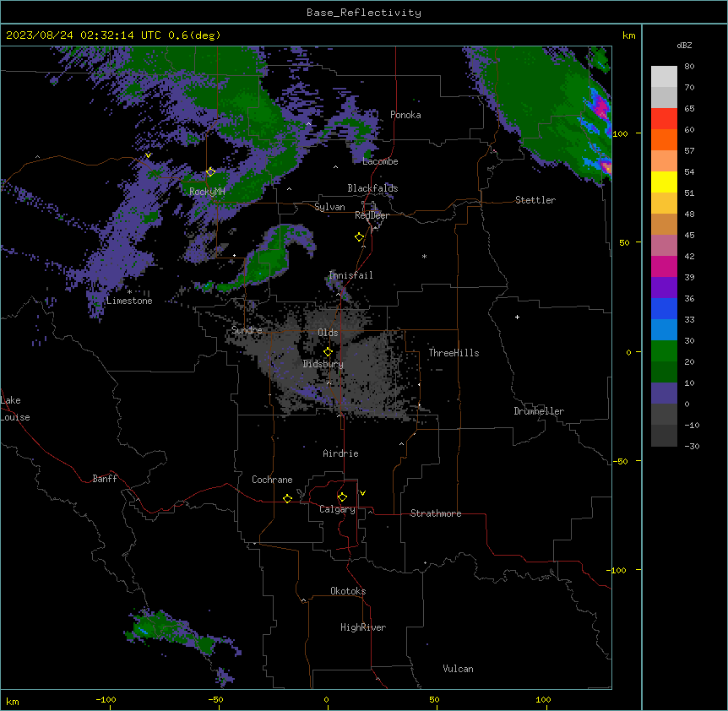Click the dBZ legend heading
The width and height of the screenshot is (728, 711).
coord(684,45)
